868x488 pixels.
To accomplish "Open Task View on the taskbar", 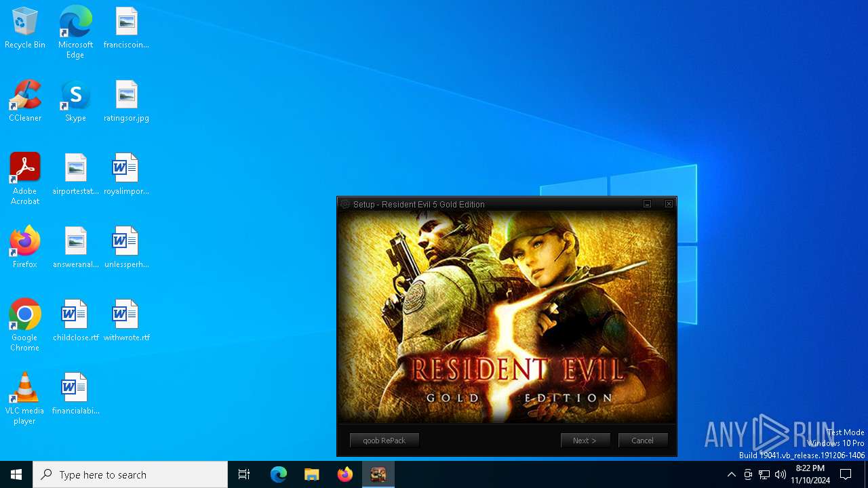I will tap(244, 474).
